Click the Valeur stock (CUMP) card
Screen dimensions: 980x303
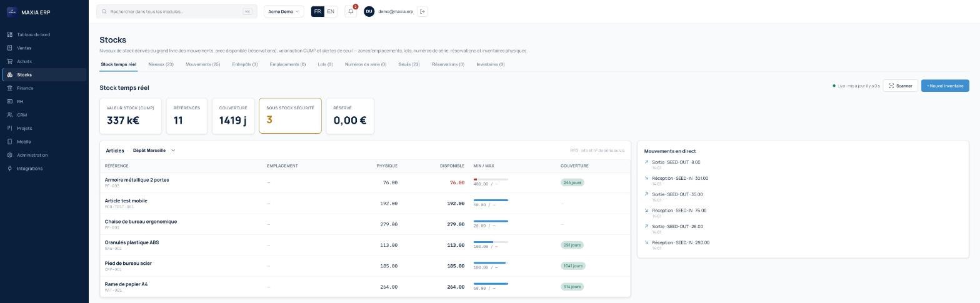[x=131, y=116]
